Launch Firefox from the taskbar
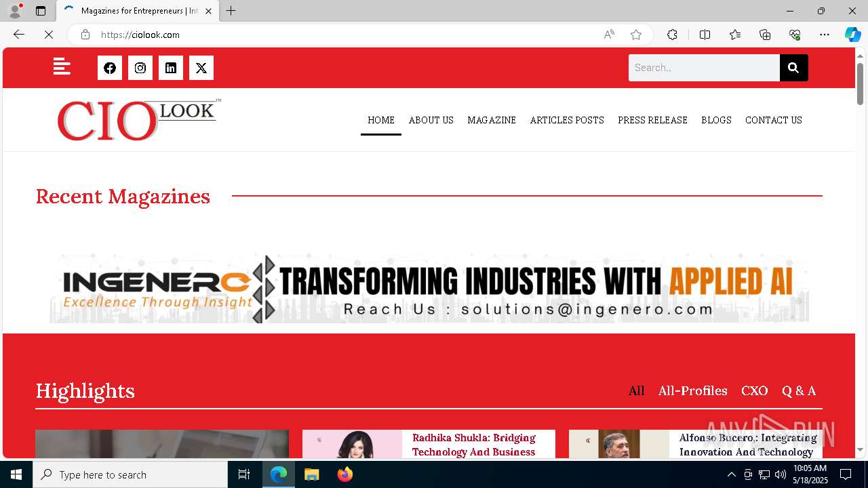 click(x=344, y=474)
